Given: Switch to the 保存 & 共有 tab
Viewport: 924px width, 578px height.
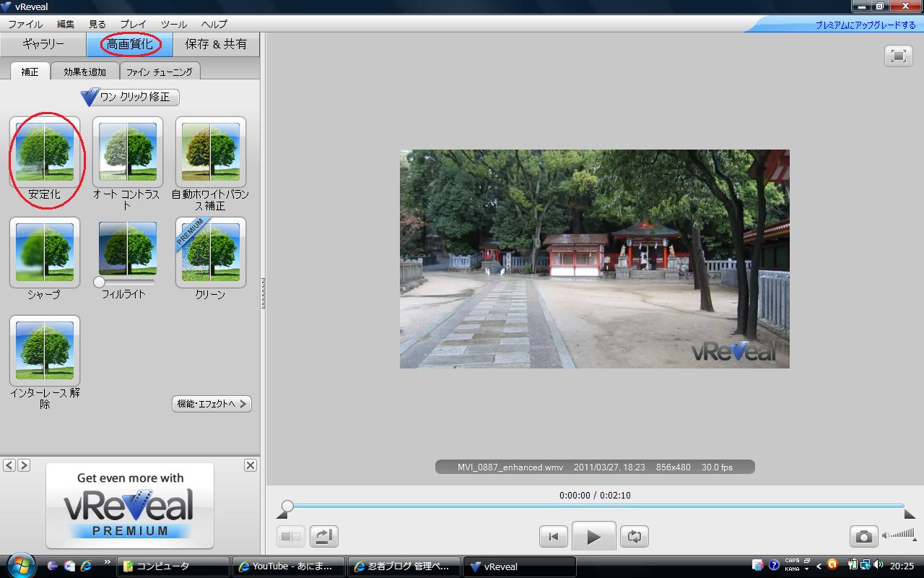Looking at the screenshot, I should tap(217, 44).
